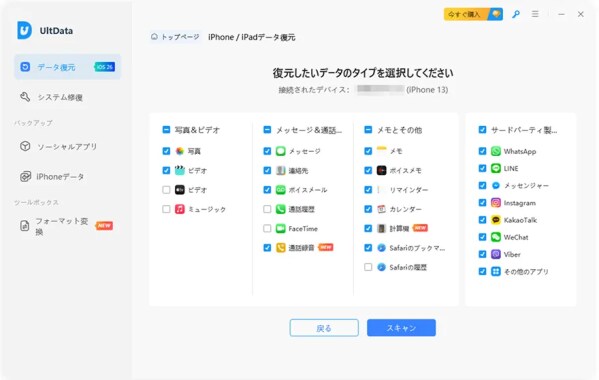The image size is (599, 380).
Task: Click the blue スキャン button
Action: (x=401, y=328)
